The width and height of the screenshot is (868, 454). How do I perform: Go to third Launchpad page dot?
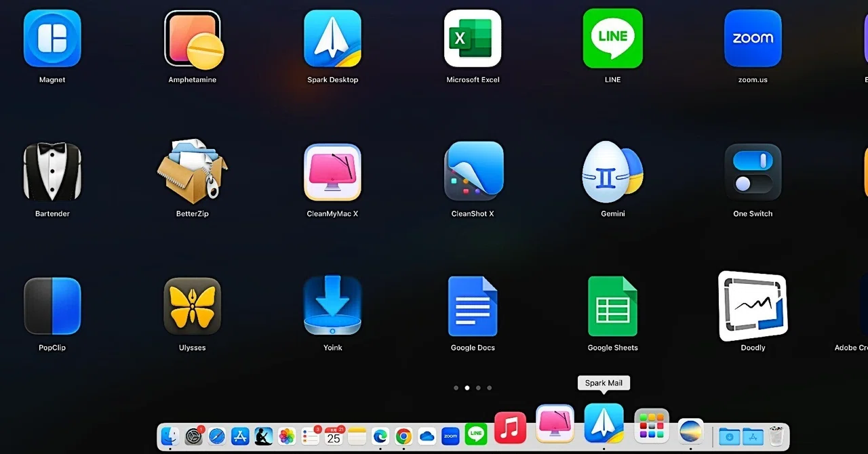[x=478, y=388]
